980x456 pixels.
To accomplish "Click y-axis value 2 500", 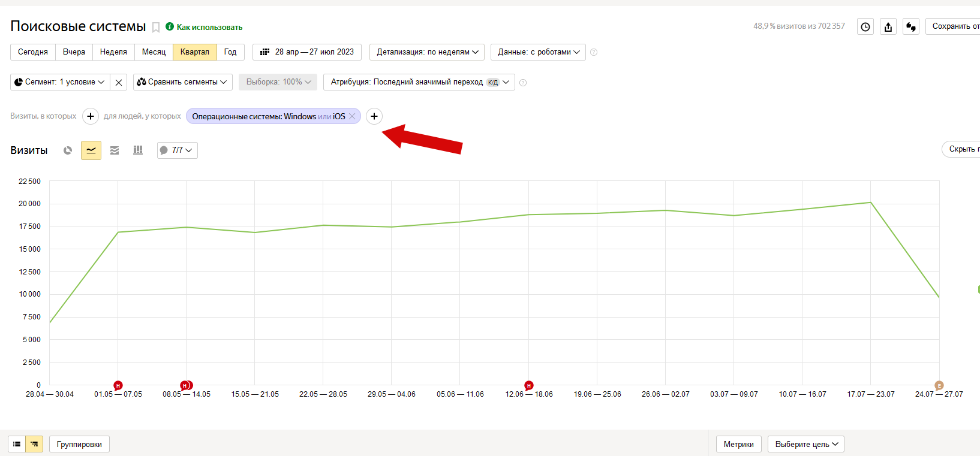I will (32, 363).
